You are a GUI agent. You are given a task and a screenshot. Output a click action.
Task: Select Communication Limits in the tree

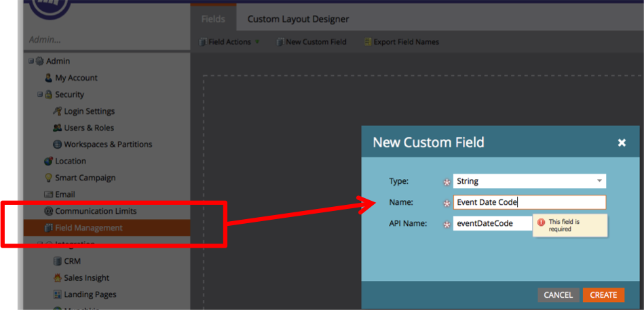coord(96,211)
